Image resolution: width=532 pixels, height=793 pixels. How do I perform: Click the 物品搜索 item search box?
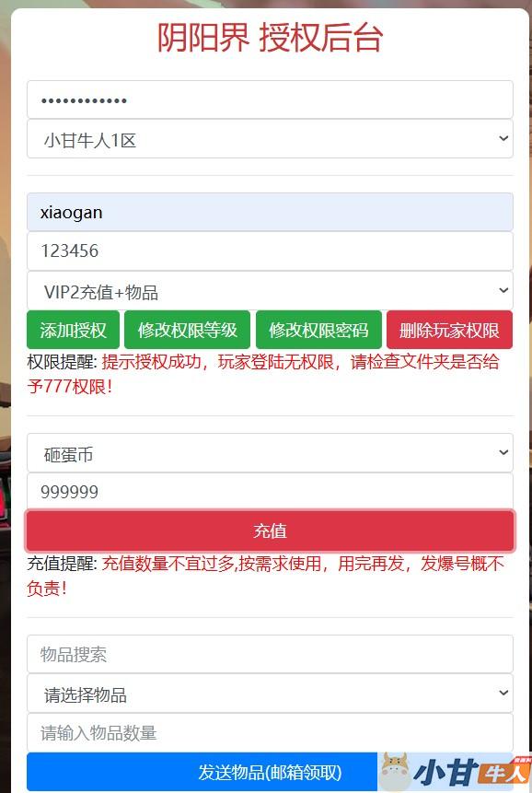tap(270, 655)
